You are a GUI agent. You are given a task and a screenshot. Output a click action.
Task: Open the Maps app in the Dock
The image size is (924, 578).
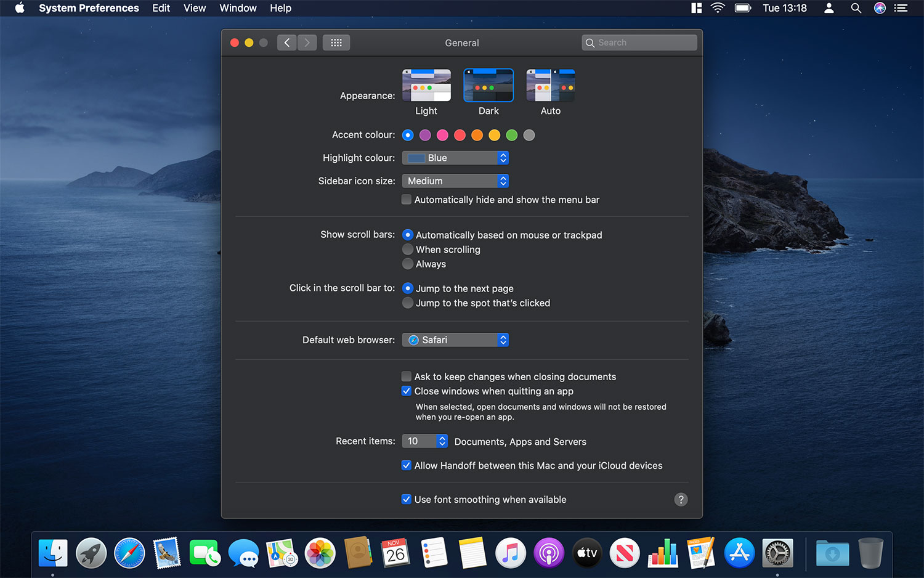(x=282, y=553)
